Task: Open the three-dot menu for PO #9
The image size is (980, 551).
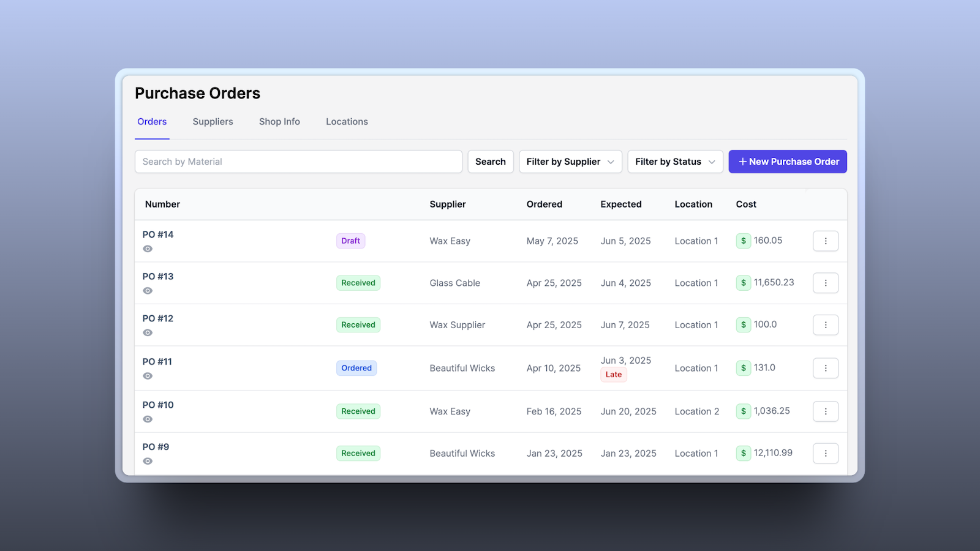Action: 826,453
